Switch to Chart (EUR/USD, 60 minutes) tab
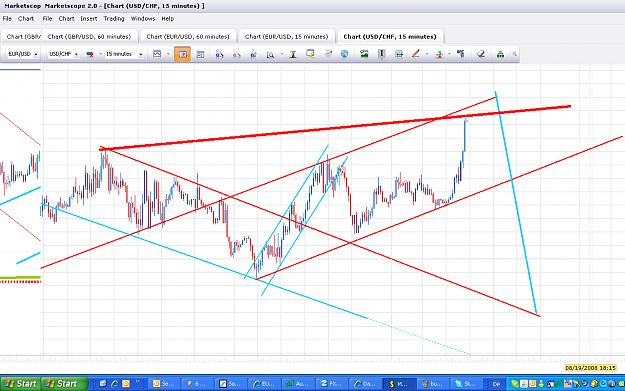 tap(188, 36)
